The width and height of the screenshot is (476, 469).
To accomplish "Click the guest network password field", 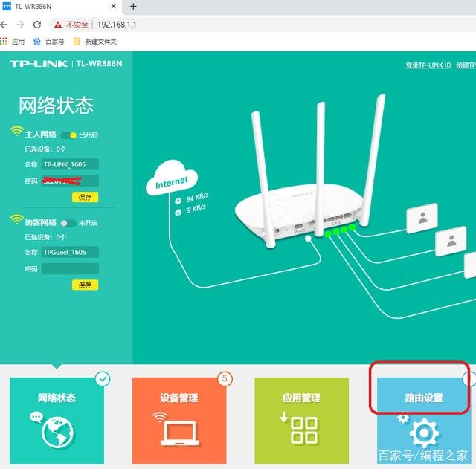I will [70, 269].
